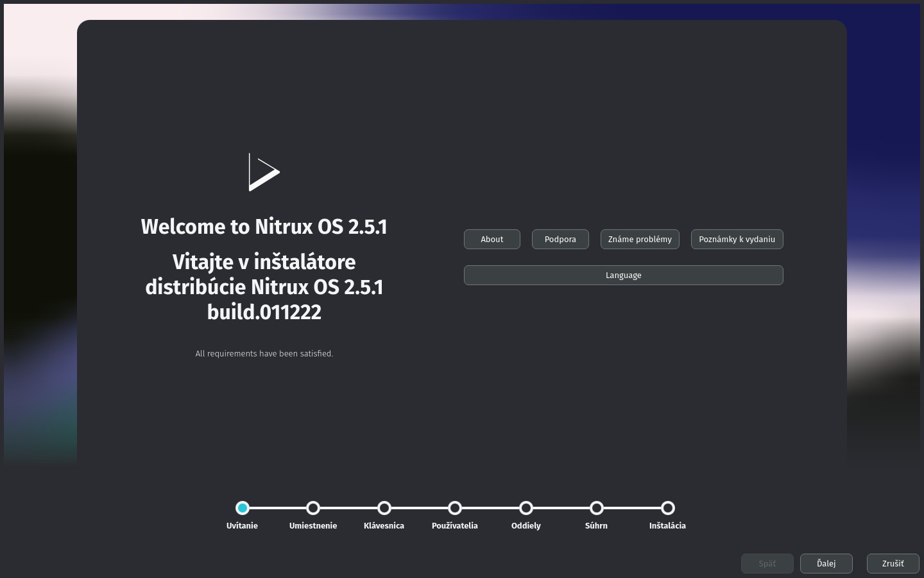924x578 pixels.
Task: Click the disabled Späť back button
Action: pos(767,563)
